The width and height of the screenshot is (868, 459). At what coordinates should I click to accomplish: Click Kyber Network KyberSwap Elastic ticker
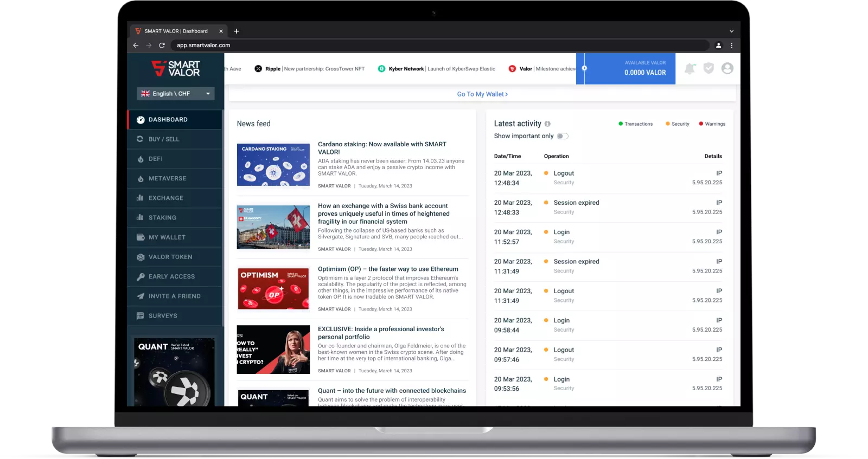[436, 69]
